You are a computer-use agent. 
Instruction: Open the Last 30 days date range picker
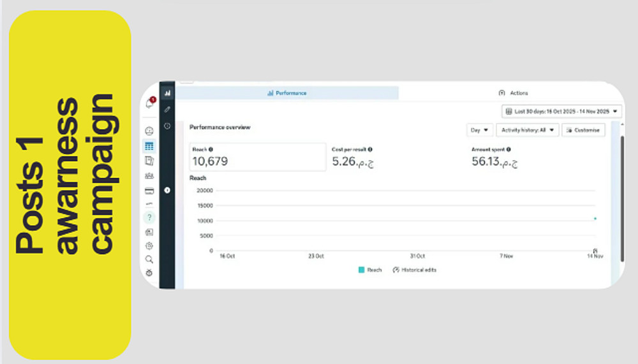tap(561, 111)
